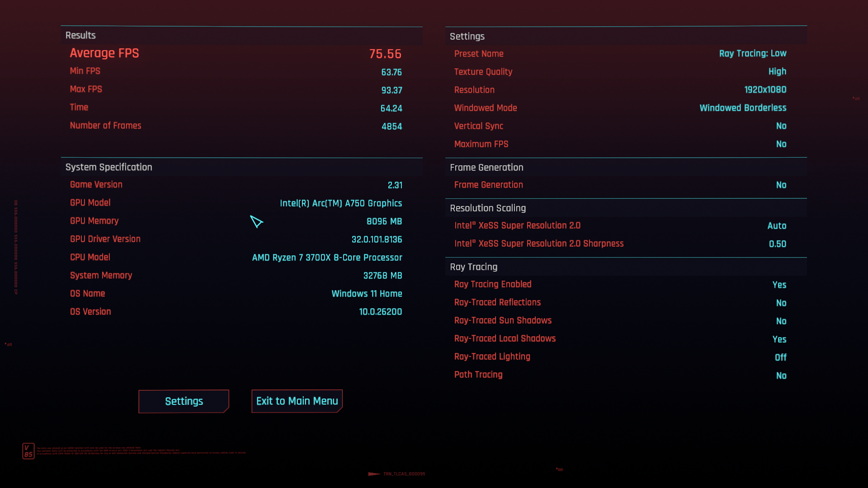Click Ray-Traced Reflections value No

(x=781, y=303)
